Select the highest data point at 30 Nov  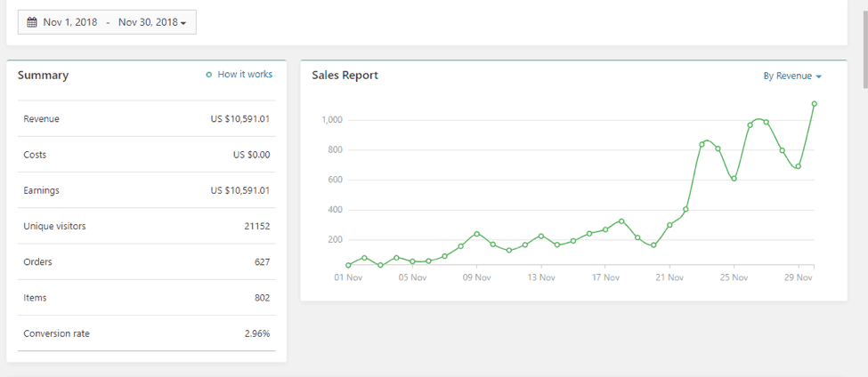[x=814, y=104]
